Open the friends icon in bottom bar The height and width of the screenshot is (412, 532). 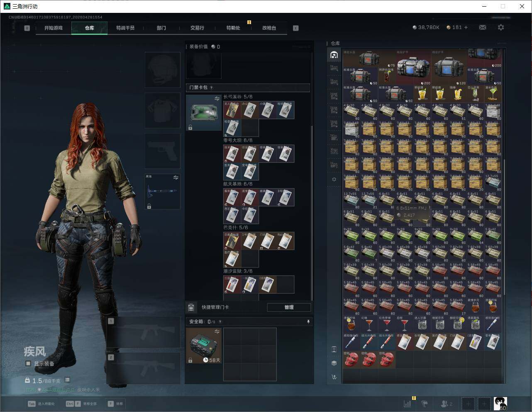coord(447,404)
